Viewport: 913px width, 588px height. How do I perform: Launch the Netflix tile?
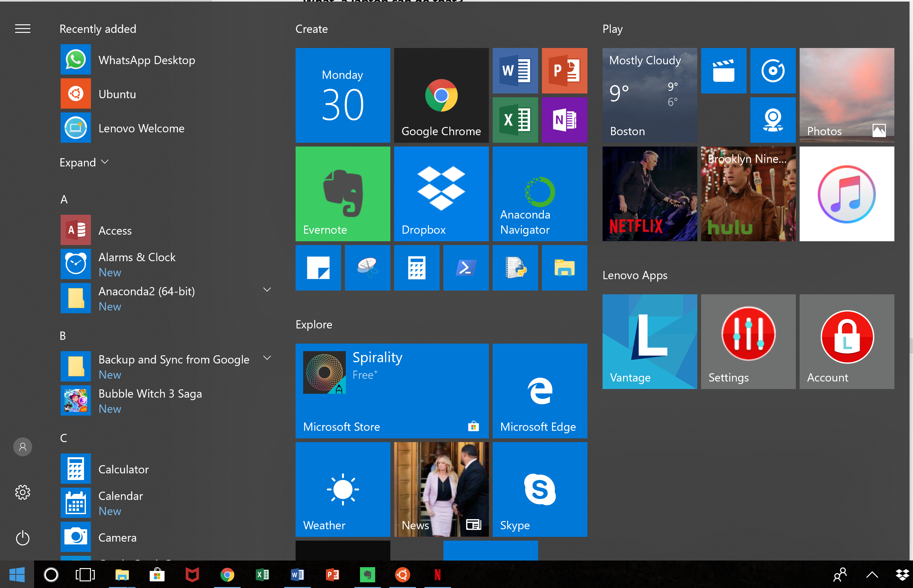tap(650, 194)
